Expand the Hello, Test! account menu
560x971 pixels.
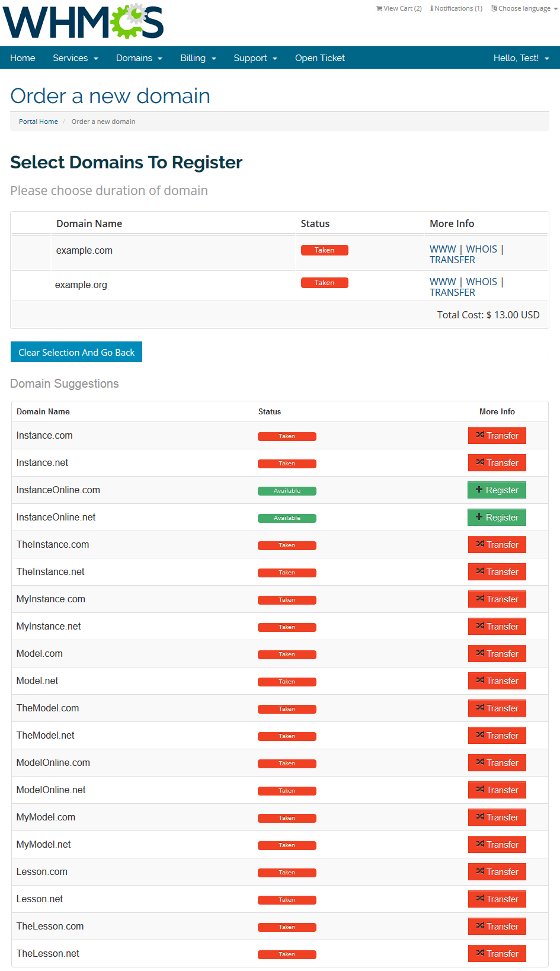(x=521, y=58)
